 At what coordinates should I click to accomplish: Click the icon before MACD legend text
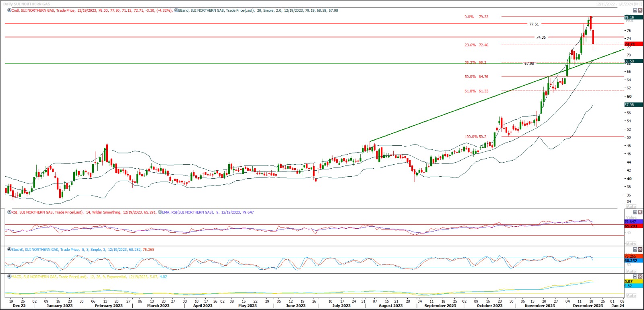pyautogui.click(x=9, y=277)
